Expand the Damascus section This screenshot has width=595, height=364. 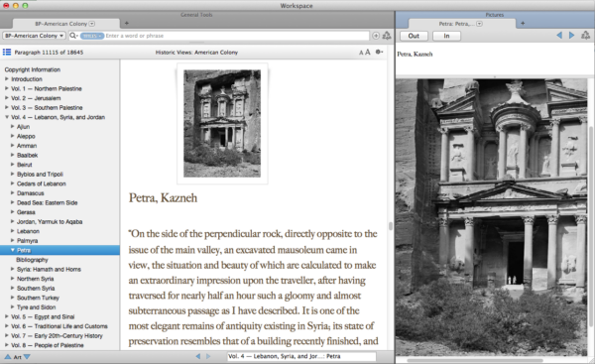13,192
